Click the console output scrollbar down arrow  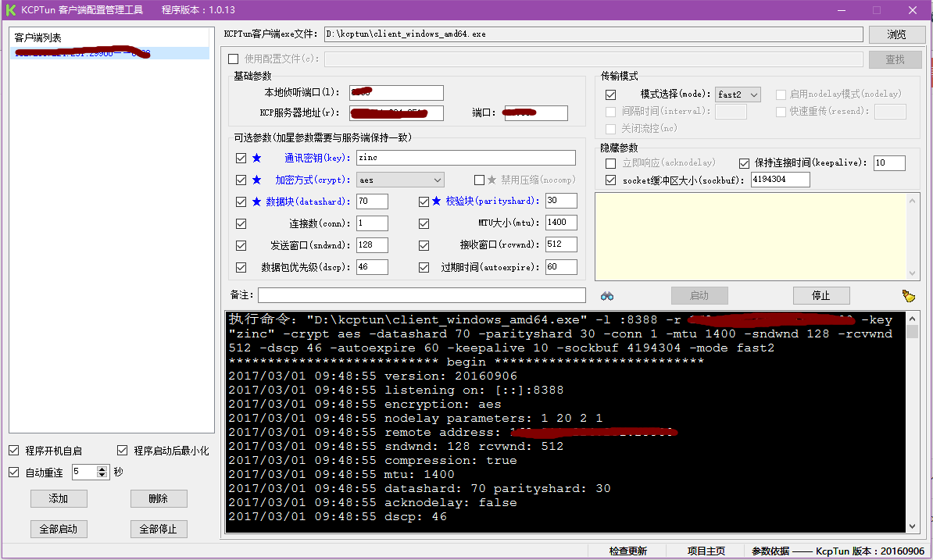point(912,526)
